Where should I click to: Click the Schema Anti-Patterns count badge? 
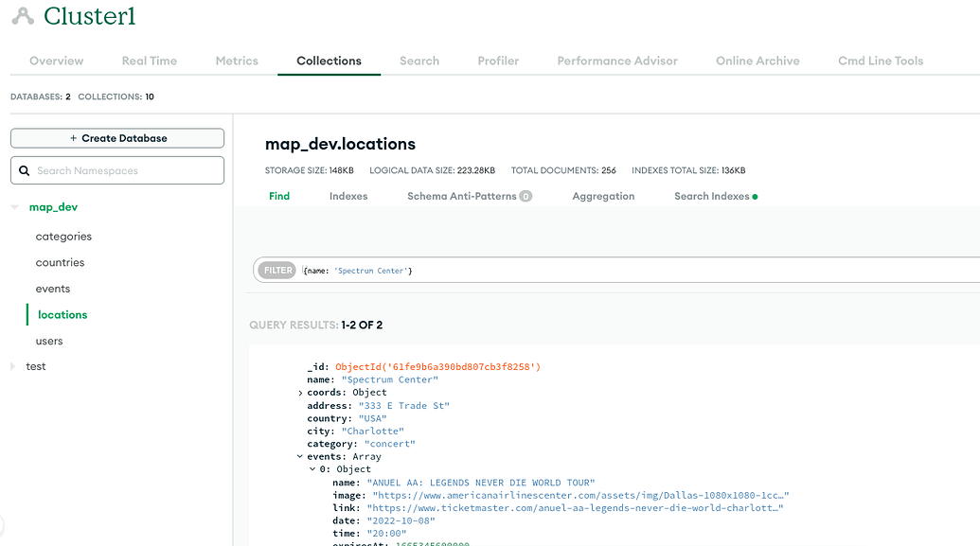click(x=526, y=197)
